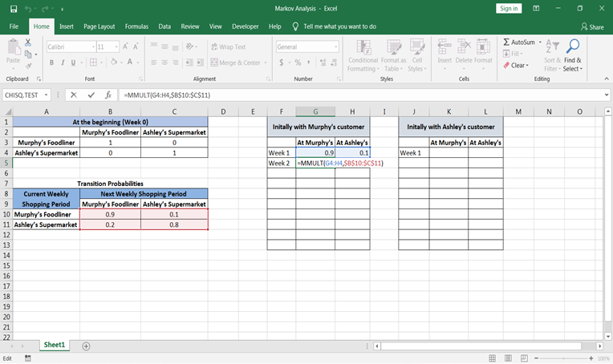The image size is (613, 364).
Task: Click AutoSum
Action: click(519, 42)
